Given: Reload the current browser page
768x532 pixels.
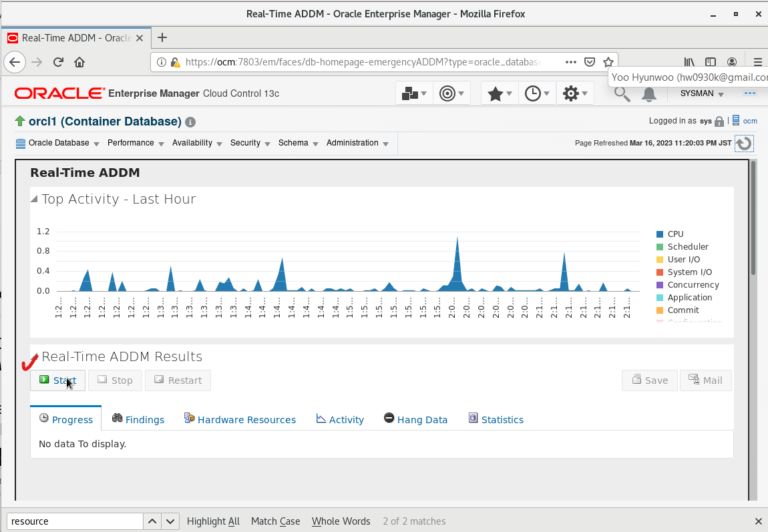Looking at the screenshot, I should (58, 62).
